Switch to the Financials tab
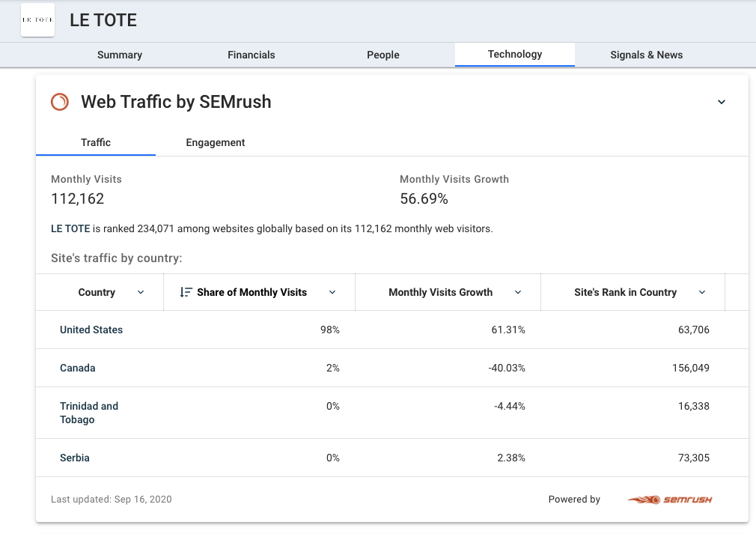Image resolution: width=756 pixels, height=534 pixels. click(252, 55)
